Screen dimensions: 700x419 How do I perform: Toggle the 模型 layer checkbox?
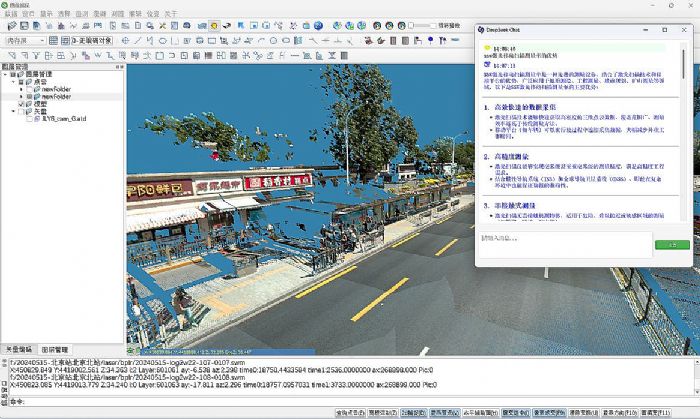pos(23,103)
